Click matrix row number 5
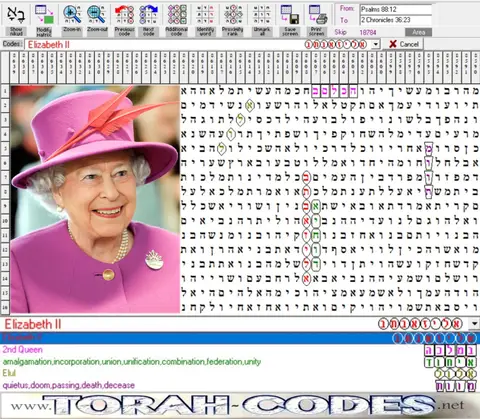Image resolution: width=480 pixels, height=419 pixels. click(5, 148)
